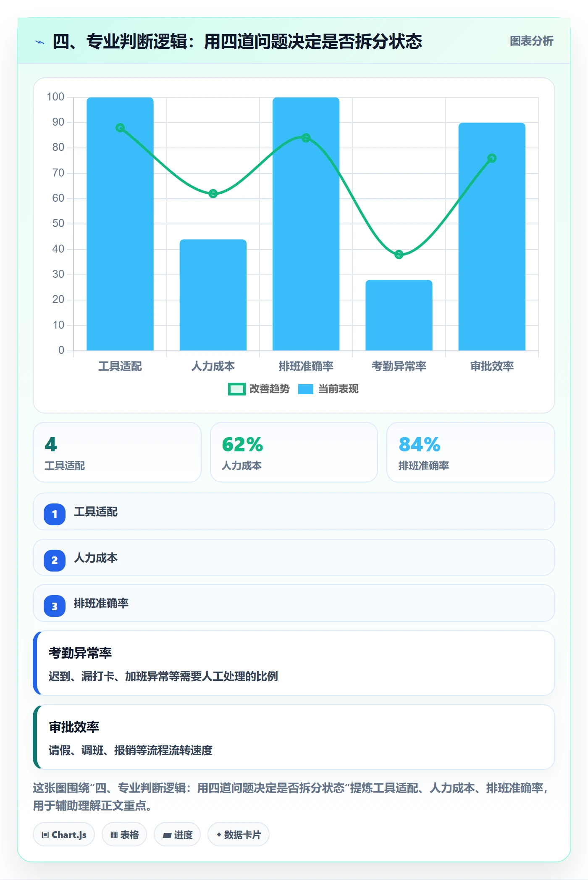Click the y-axis value 100
The image size is (588, 880).
(55, 97)
